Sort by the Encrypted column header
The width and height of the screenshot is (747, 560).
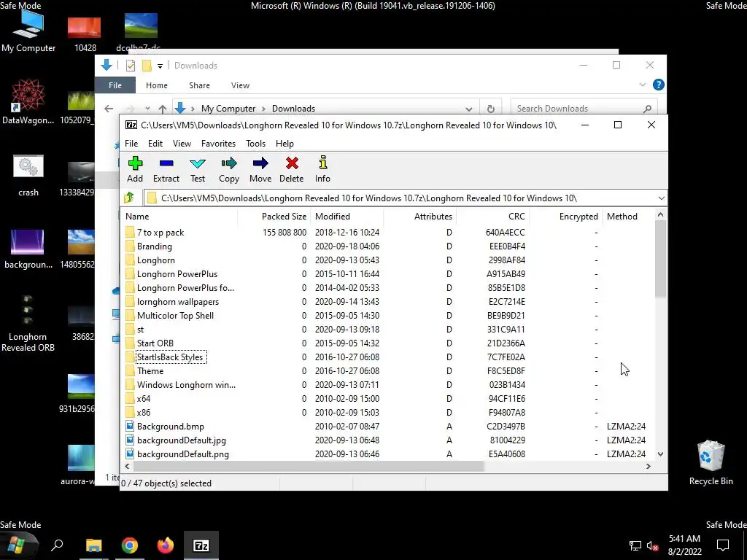(565, 216)
